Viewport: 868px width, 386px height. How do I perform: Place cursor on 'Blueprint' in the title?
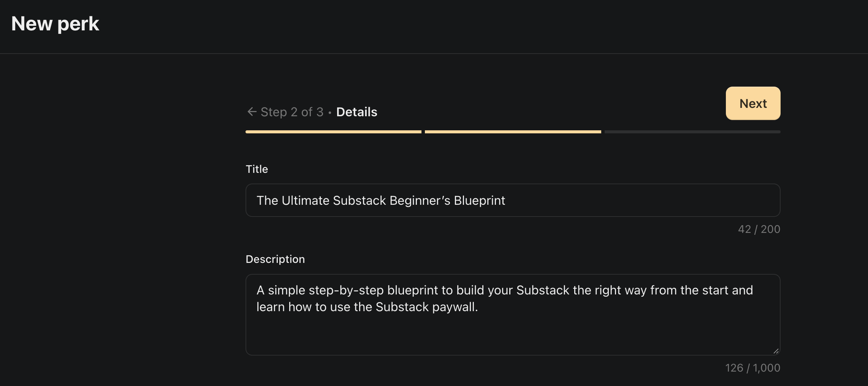(x=479, y=201)
